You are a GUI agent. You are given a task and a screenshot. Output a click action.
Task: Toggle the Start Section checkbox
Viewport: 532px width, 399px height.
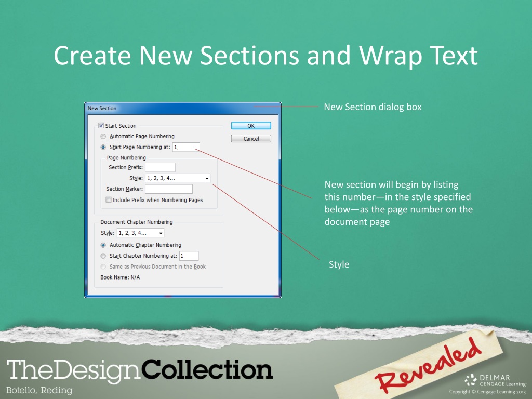101,126
